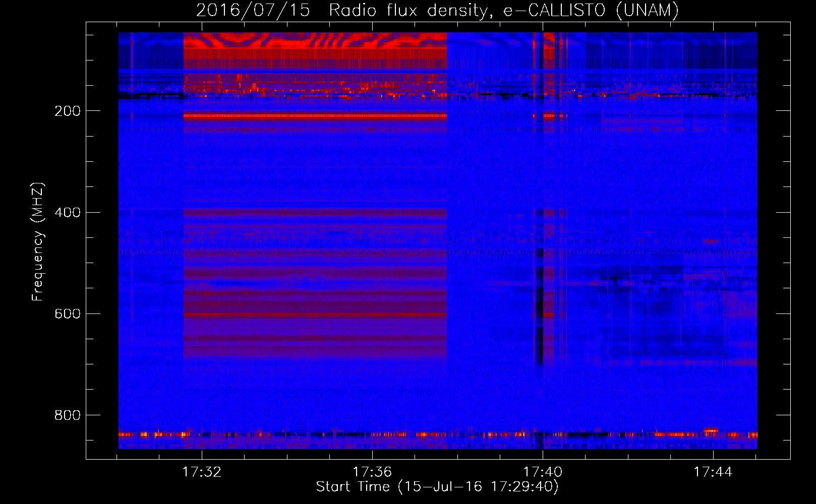Click the 17:44 time tick label
The height and width of the screenshot is (504, 816).
click(x=713, y=472)
